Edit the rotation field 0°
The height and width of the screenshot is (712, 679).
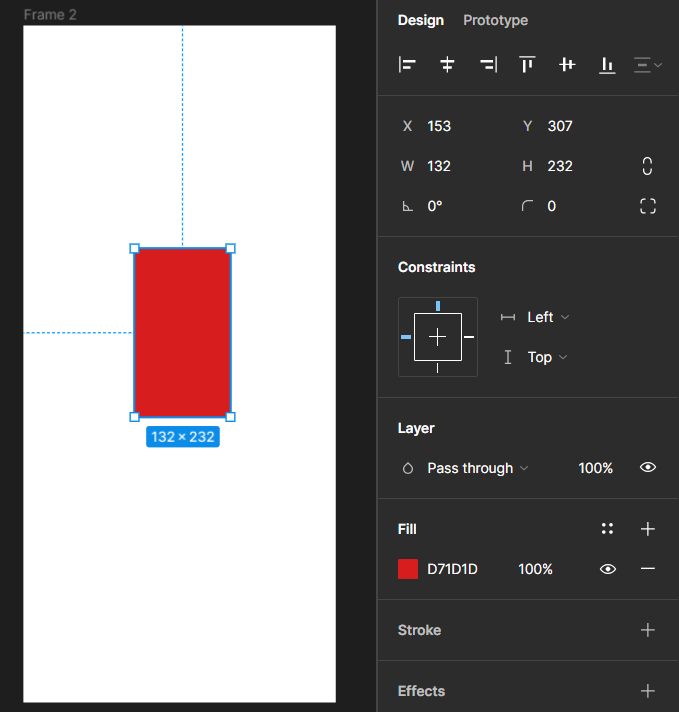[x=435, y=206]
